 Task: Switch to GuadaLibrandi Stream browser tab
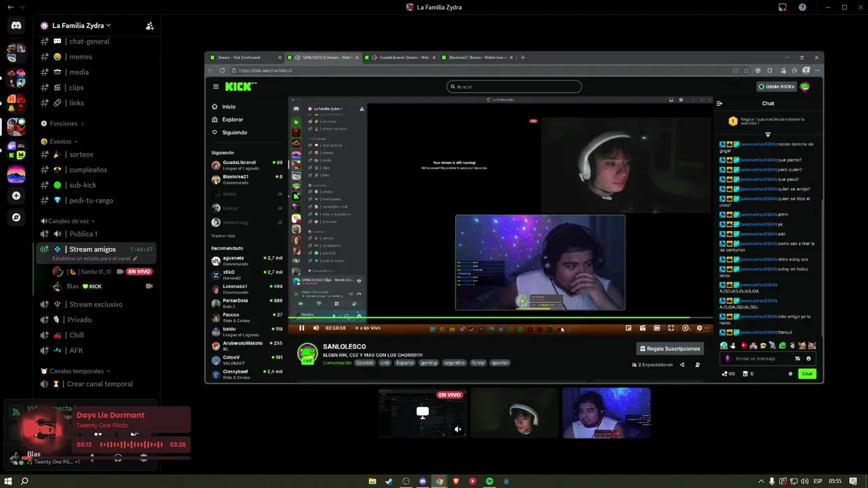pyautogui.click(x=400, y=58)
